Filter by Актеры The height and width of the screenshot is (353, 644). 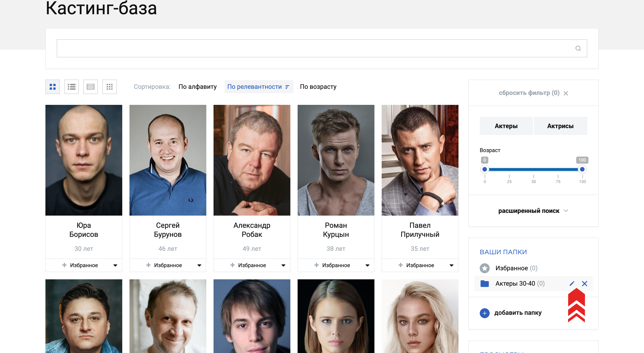[x=506, y=126]
